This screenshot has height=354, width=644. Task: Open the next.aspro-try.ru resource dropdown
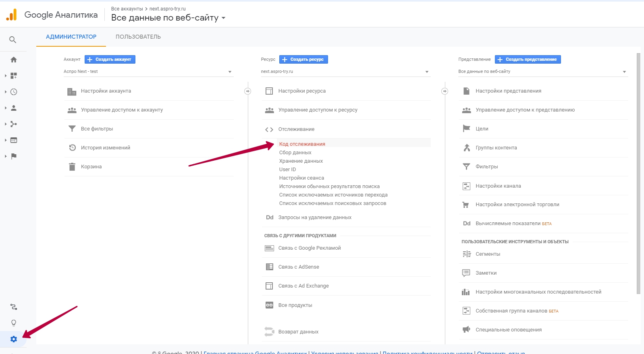345,72
